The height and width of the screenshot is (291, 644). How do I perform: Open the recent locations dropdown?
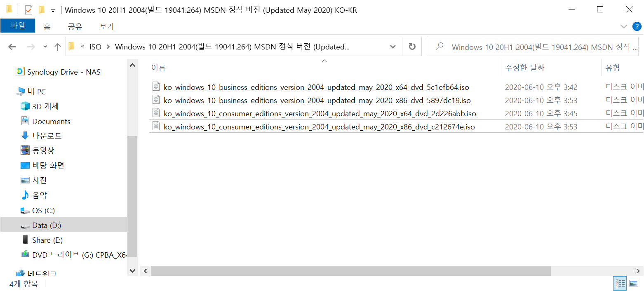coord(45,47)
